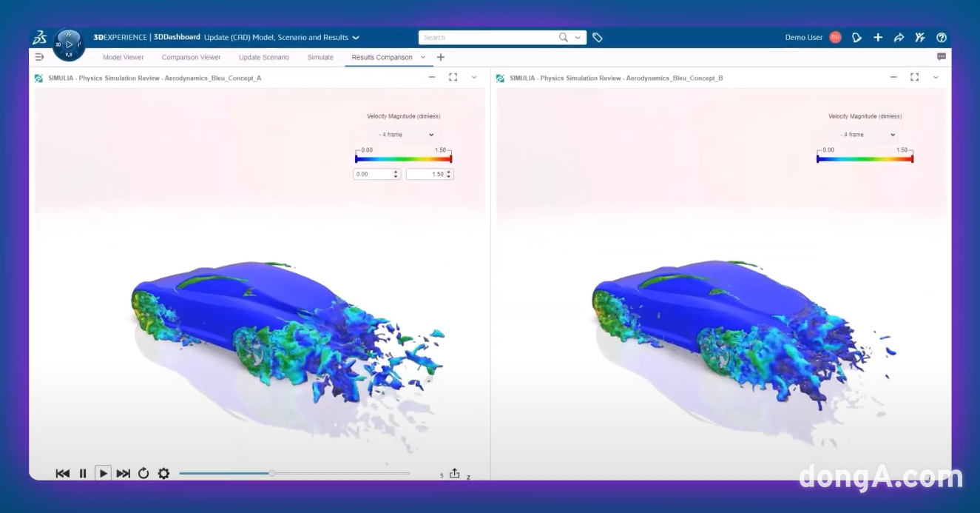980x513 pixels.
Task: Switch to the Update Scenario tab
Action: coord(263,57)
